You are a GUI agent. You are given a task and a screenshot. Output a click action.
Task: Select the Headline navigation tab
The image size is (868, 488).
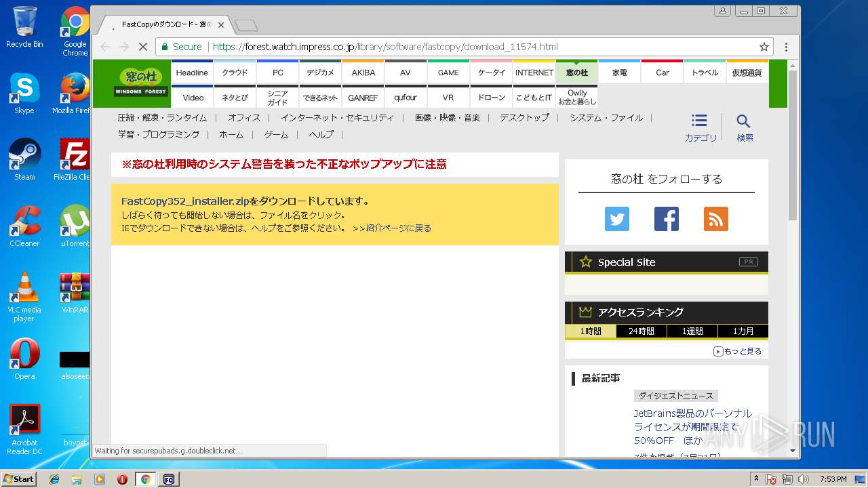coord(192,72)
